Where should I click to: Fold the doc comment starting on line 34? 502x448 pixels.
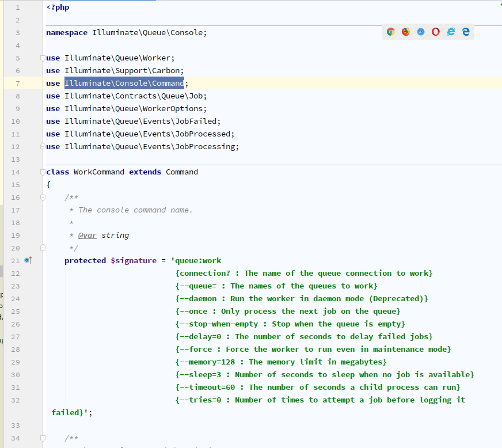pyautogui.click(x=43, y=438)
